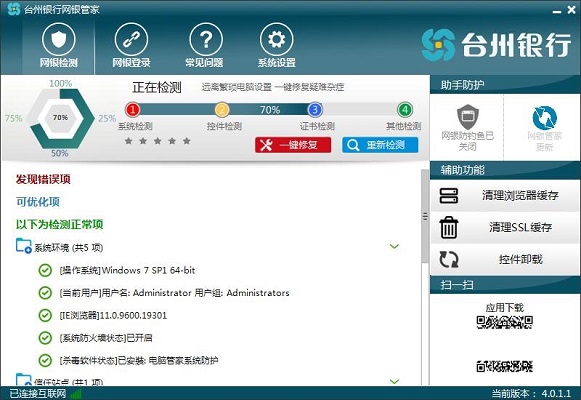Click the 清理浏览器缓存 storage icon
Image resolution: width=581 pixels, height=400 pixels.
click(x=449, y=196)
